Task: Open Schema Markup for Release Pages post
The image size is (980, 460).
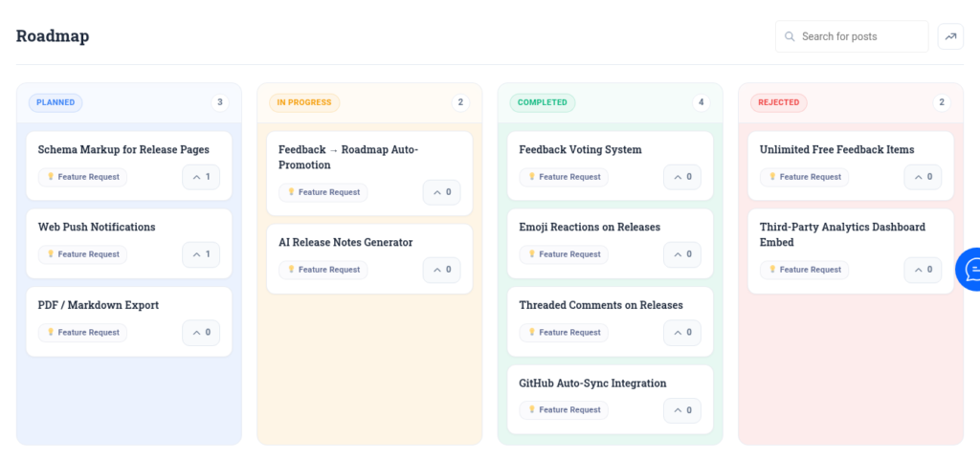Action: (x=123, y=150)
